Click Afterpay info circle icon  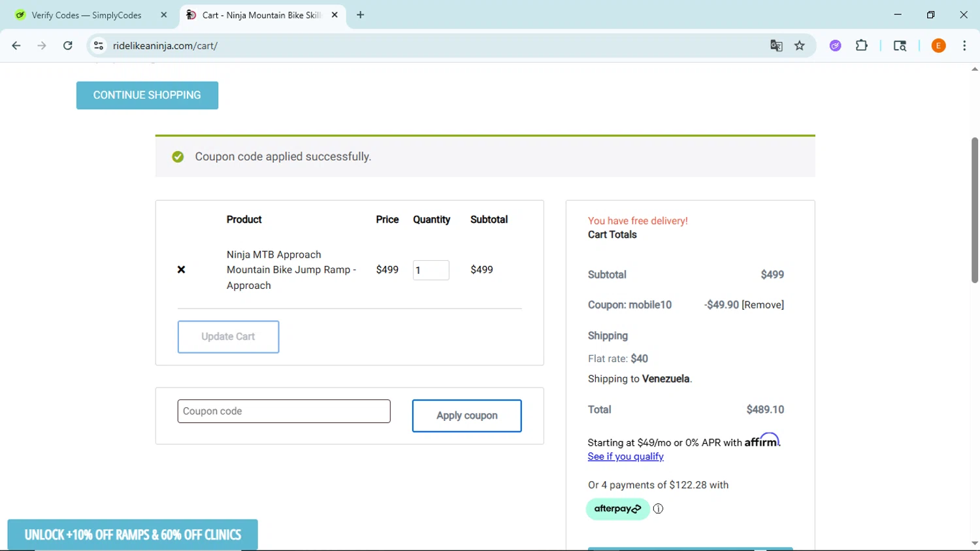659,509
